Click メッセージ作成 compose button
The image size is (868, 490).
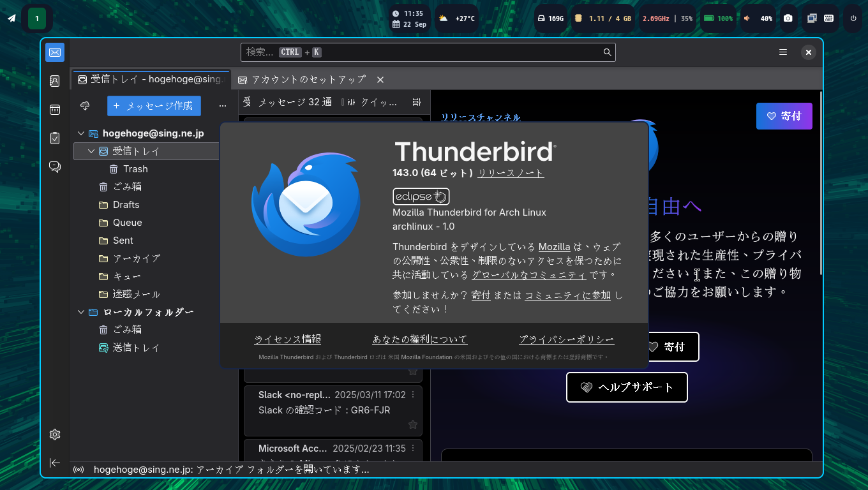[x=154, y=106]
